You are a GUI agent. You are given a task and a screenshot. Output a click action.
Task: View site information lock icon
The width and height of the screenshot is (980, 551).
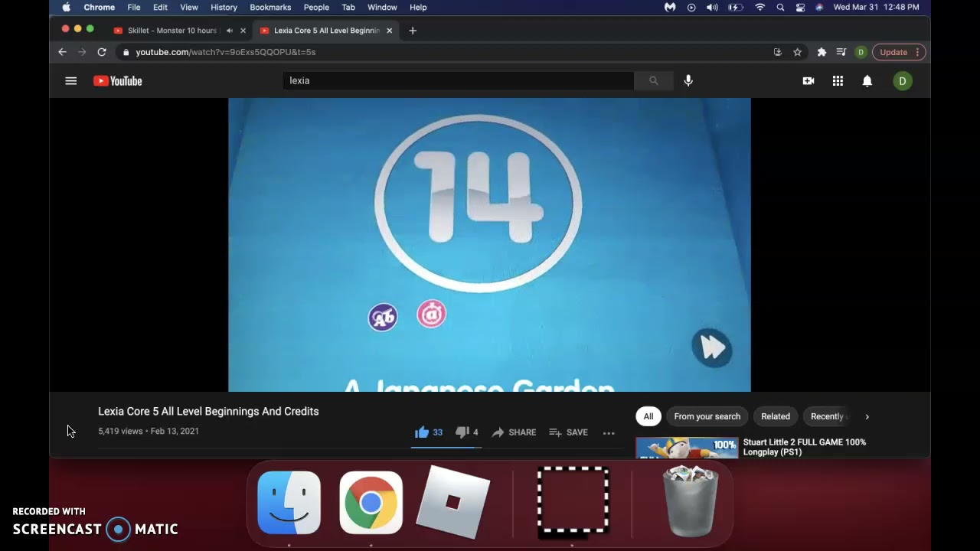pos(126,52)
